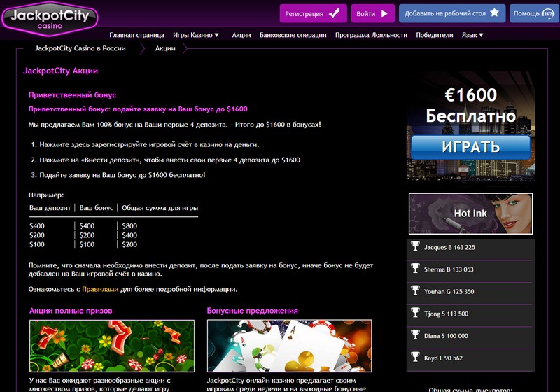Click the cards and chips bonus image
560x392 pixels.
(x=289, y=346)
